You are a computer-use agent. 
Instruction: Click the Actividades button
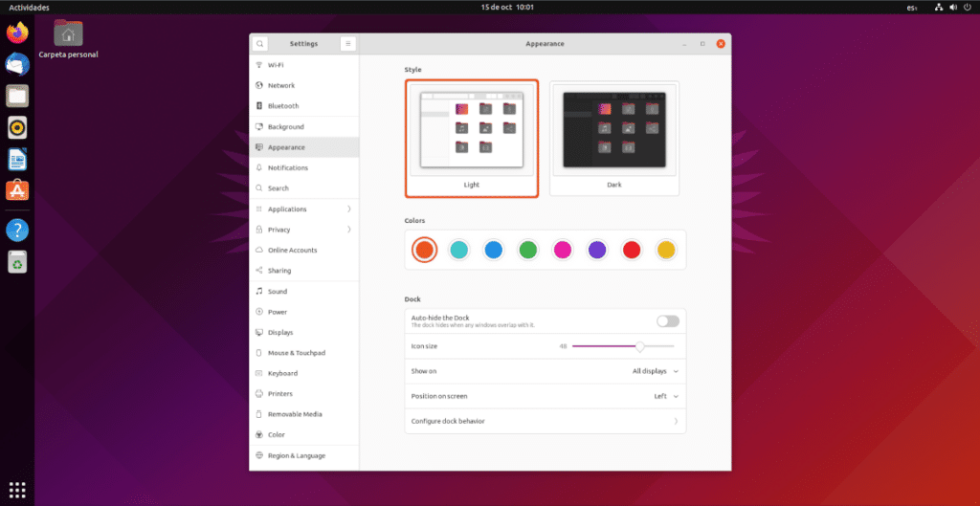29,8
